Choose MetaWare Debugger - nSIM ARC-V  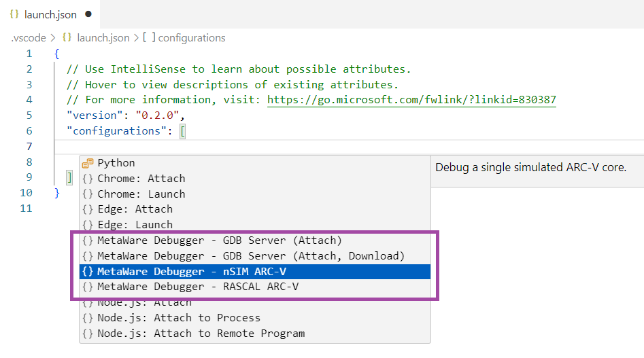pos(254,272)
